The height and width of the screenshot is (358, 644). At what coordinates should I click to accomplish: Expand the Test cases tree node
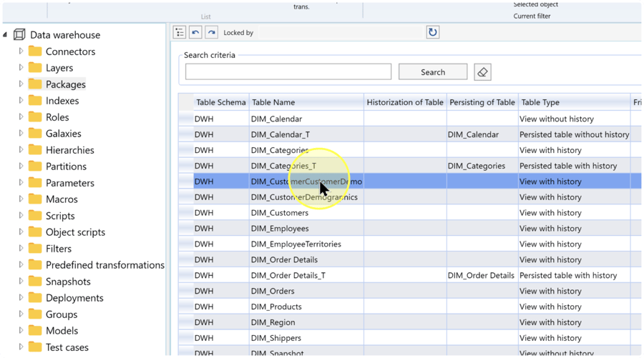coord(21,347)
